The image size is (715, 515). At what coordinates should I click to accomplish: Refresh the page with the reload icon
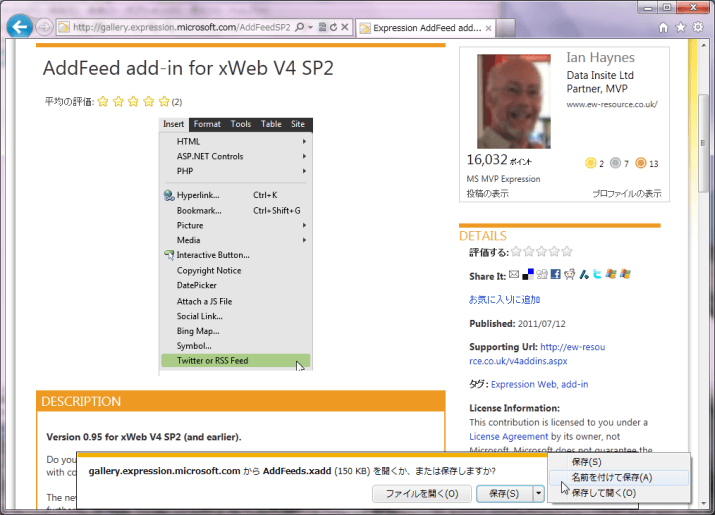[333, 27]
